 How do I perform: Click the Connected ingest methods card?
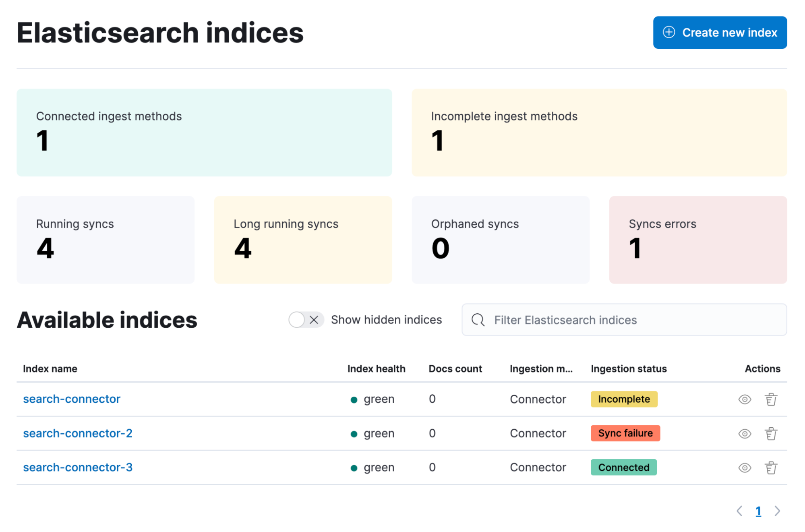coord(204,132)
